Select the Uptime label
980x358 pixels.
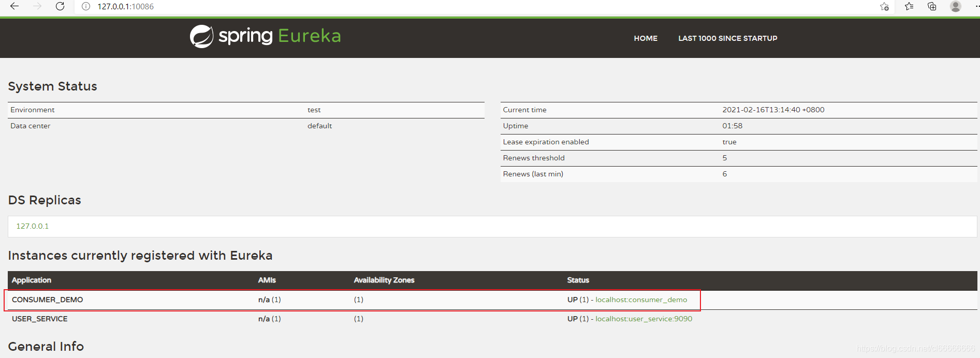click(516, 126)
